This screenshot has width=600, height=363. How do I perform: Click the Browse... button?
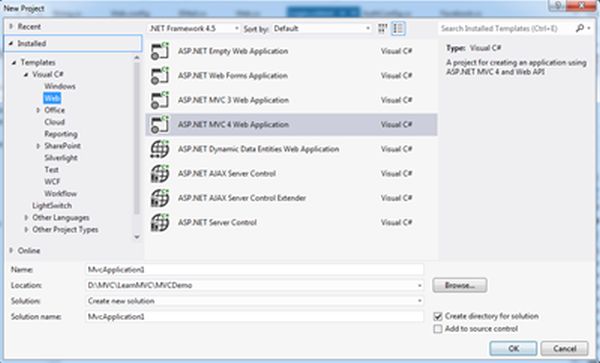[x=460, y=285]
